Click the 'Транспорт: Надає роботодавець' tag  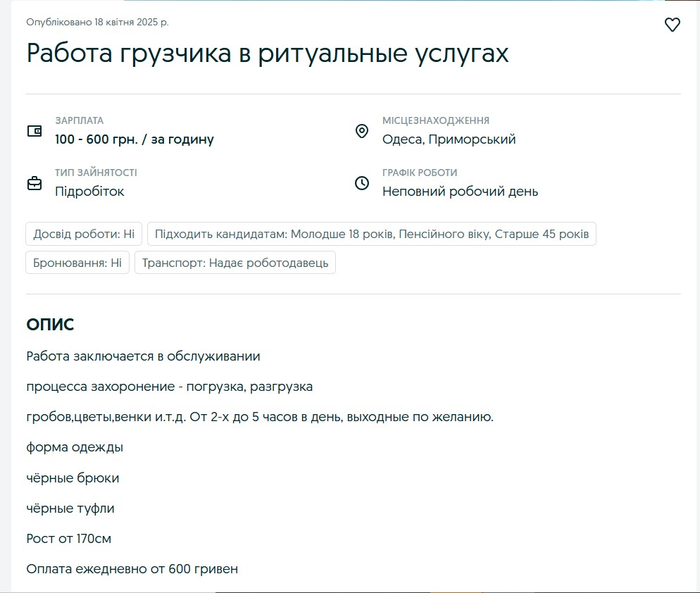[x=235, y=263]
